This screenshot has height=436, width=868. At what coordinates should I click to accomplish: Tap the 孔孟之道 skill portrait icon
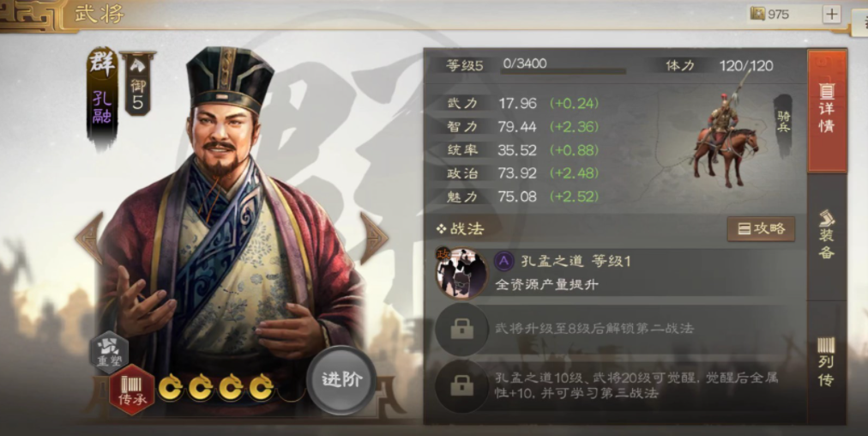click(461, 273)
